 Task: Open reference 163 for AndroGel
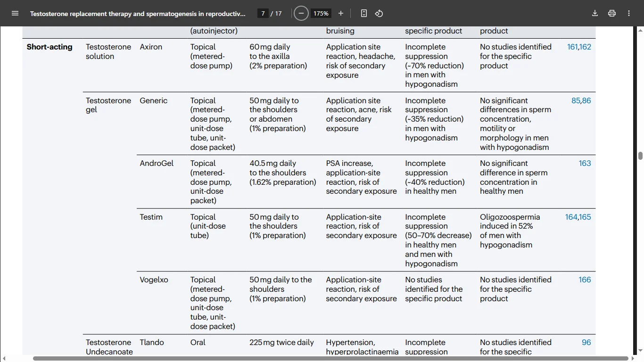coord(585,163)
